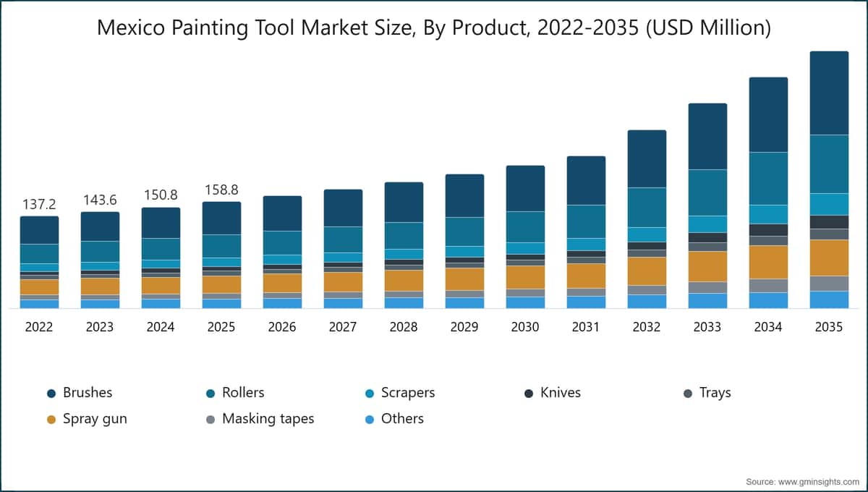Click the chart title text

[x=434, y=28]
